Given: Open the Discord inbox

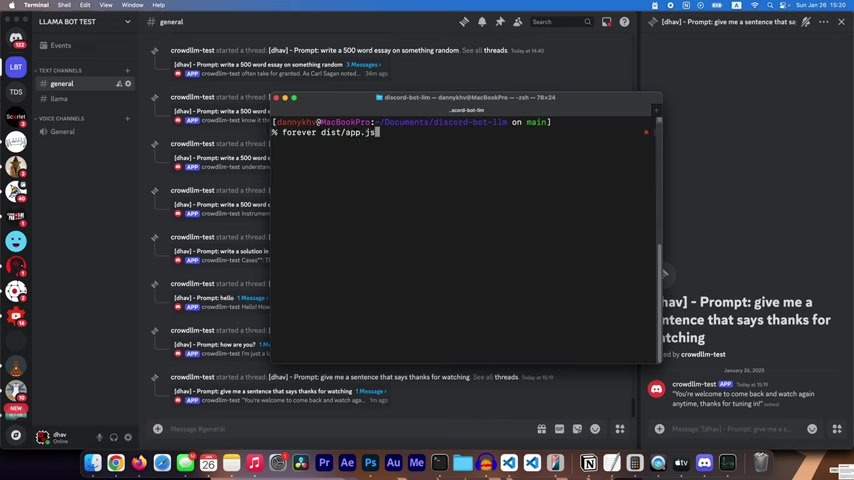Looking at the screenshot, I should click(x=606, y=22).
